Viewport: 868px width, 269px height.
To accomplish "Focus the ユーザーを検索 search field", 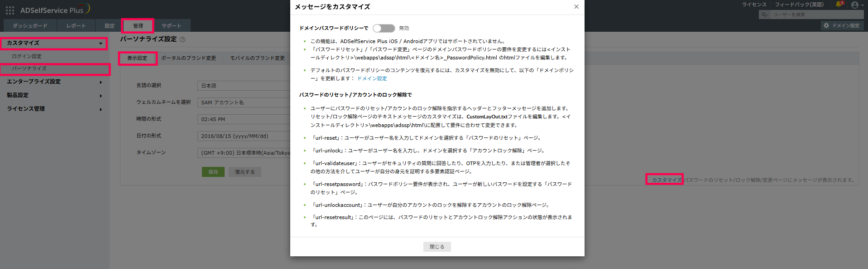I will (x=816, y=15).
